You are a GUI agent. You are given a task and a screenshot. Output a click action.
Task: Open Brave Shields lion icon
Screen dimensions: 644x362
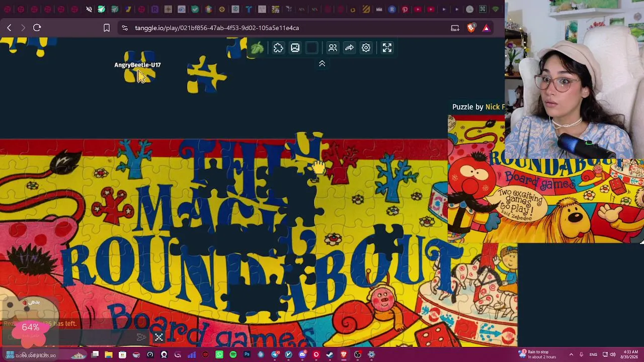coord(471,28)
